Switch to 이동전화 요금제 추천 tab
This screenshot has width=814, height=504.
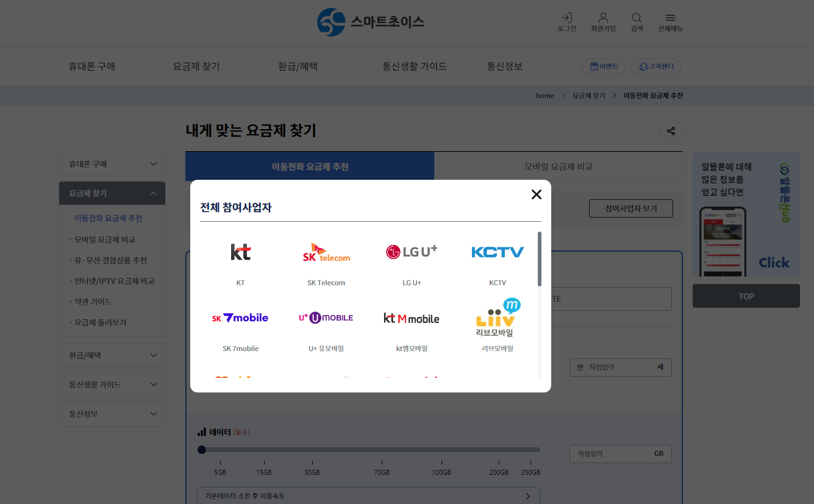click(x=310, y=166)
